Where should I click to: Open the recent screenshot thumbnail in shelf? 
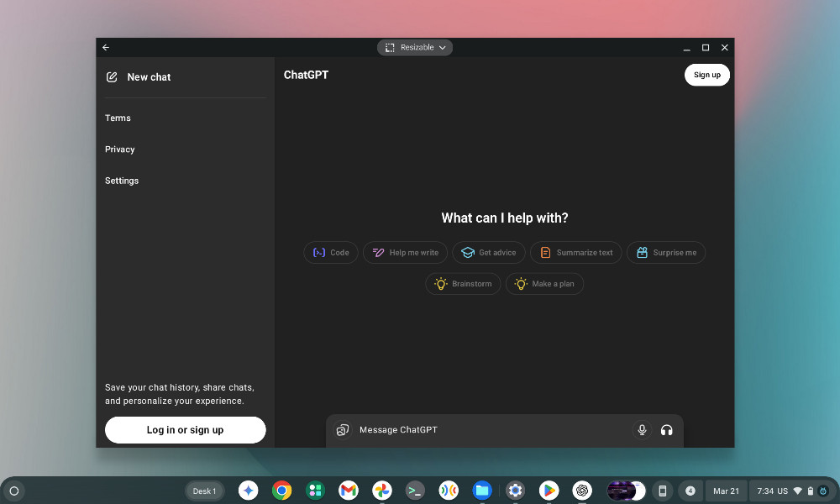pyautogui.click(x=626, y=491)
